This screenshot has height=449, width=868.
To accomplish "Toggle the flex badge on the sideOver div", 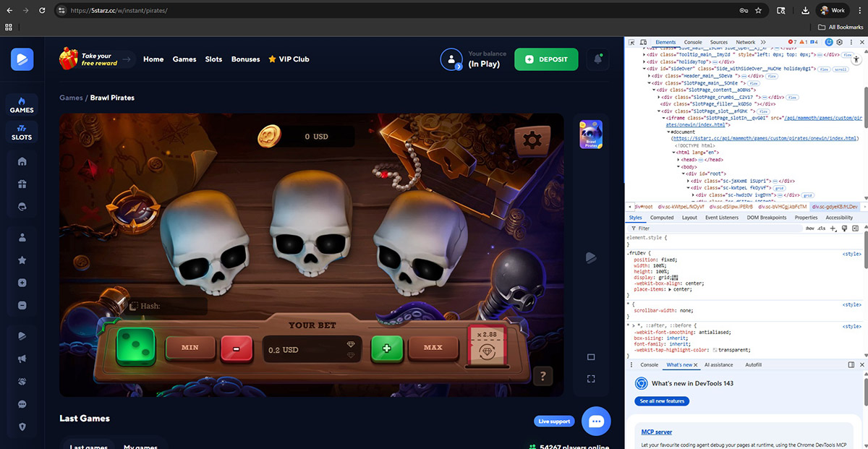I will click(x=823, y=69).
